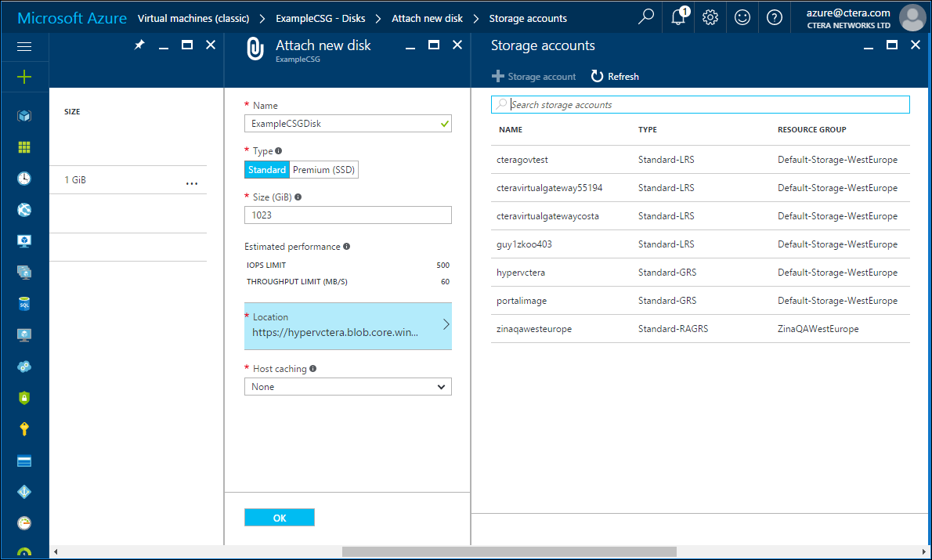Select the Premium (SSD) disk type
The image size is (932, 560).
(x=324, y=169)
